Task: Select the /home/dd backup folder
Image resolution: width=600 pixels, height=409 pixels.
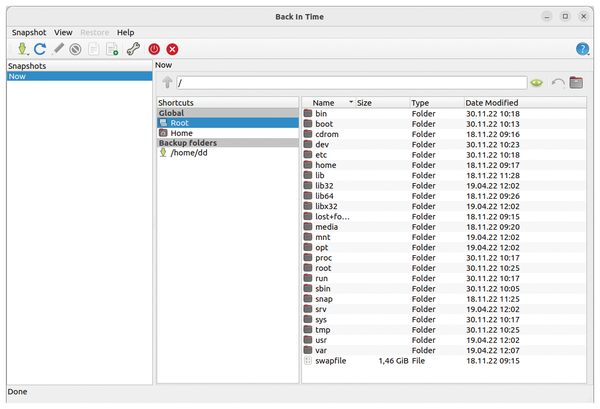Action: (x=190, y=153)
